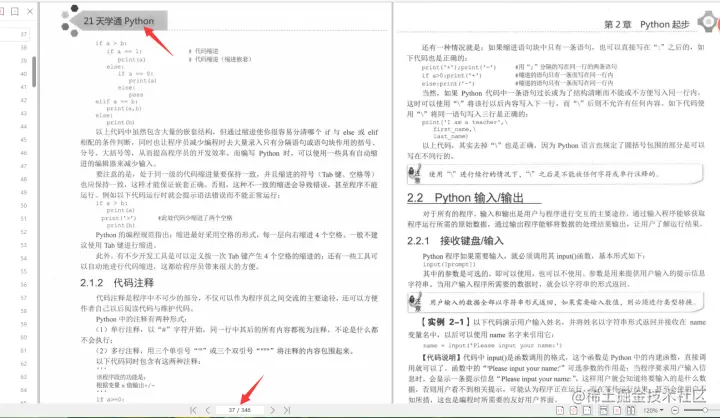Click the zoom out minus button
Image resolution: width=720 pixels, height=418 pixels.
coord(675,410)
